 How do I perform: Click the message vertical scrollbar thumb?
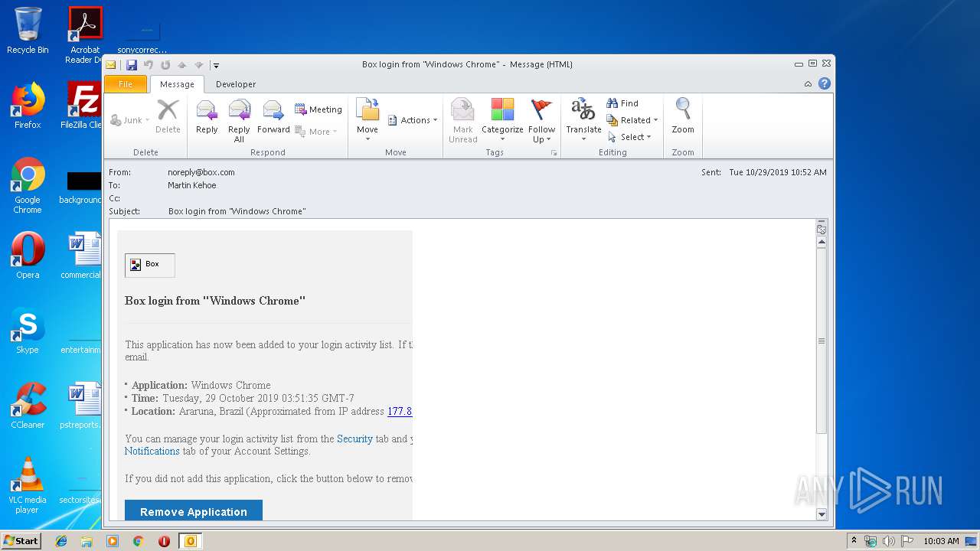pyautogui.click(x=822, y=341)
